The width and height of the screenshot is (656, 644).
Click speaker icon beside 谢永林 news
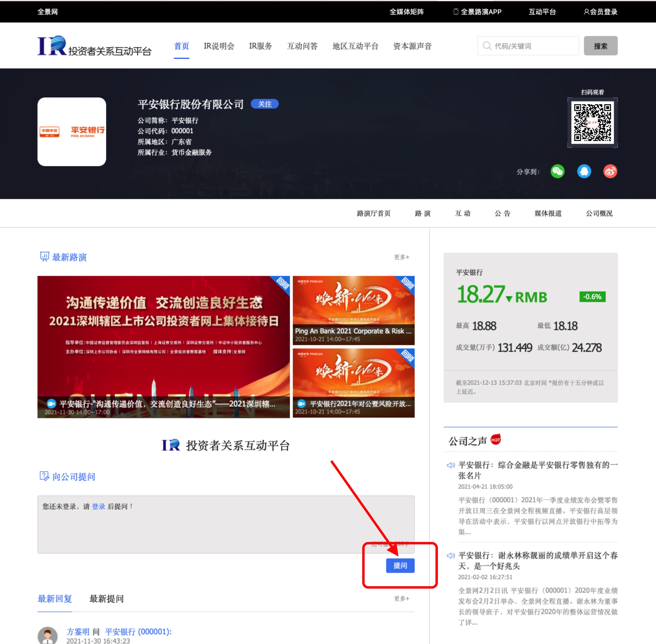tap(451, 556)
